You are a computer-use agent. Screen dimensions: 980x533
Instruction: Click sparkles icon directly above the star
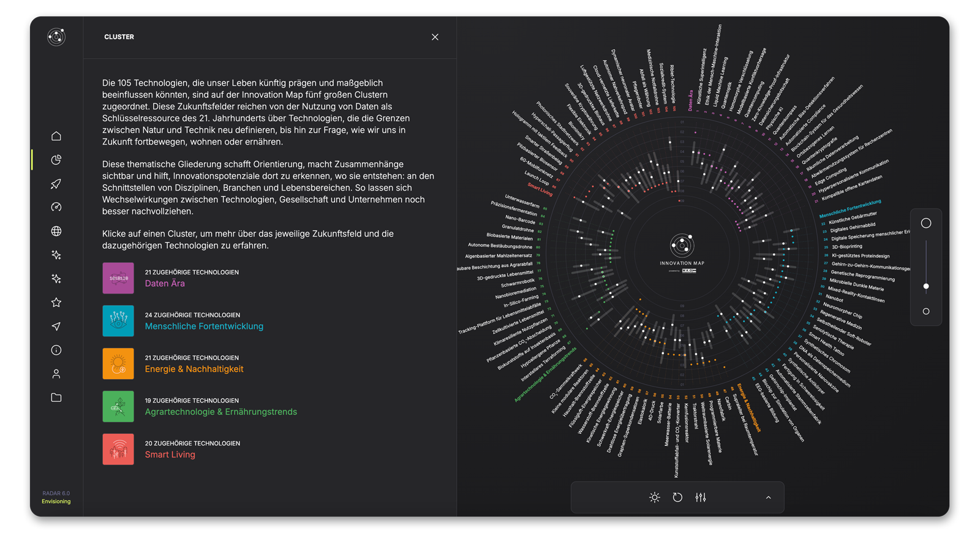click(x=56, y=279)
